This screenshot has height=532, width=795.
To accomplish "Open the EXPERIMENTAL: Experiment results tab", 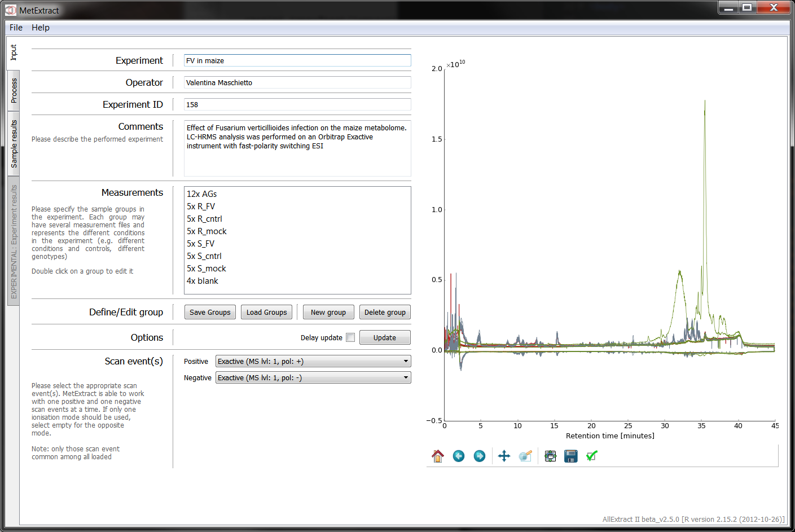I will (x=14, y=241).
